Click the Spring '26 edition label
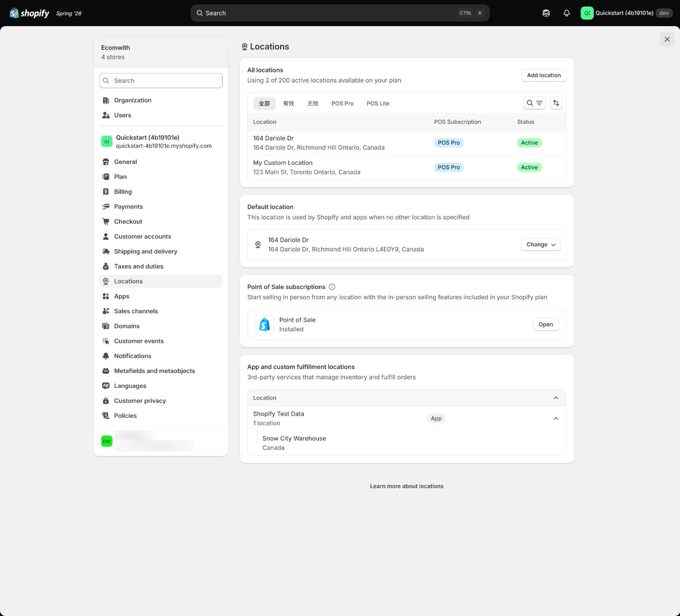This screenshot has width=680, height=616. pyautogui.click(x=69, y=14)
